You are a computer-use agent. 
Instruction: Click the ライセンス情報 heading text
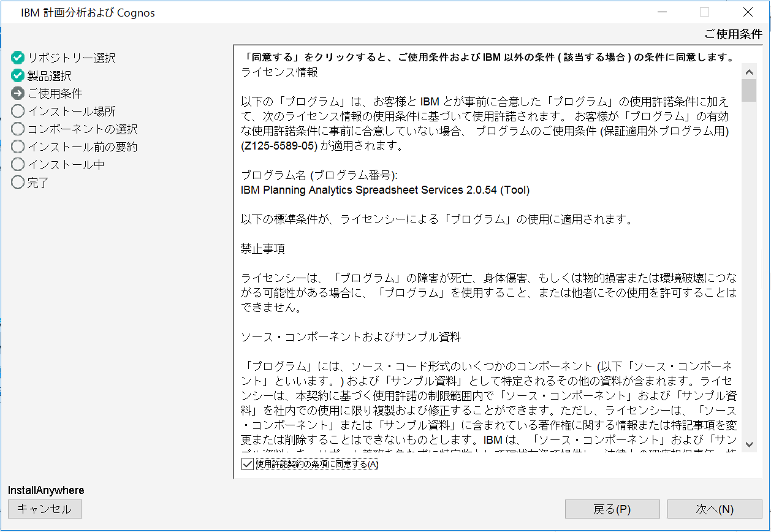(279, 72)
